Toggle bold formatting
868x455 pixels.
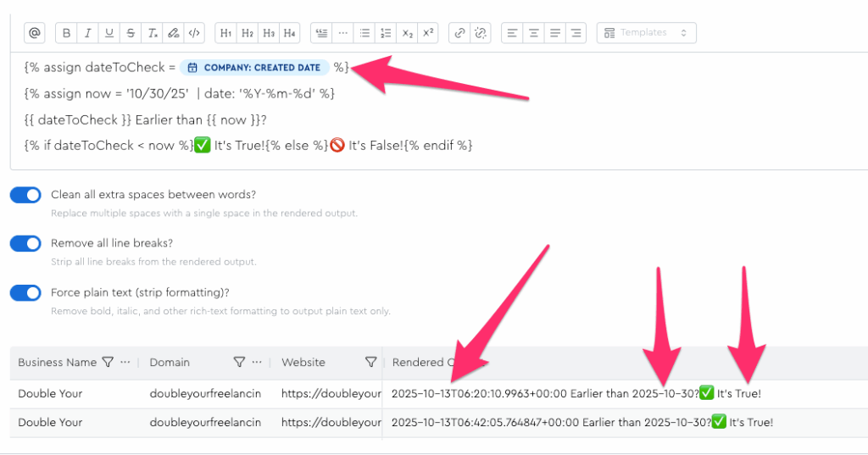click(67, 33)
